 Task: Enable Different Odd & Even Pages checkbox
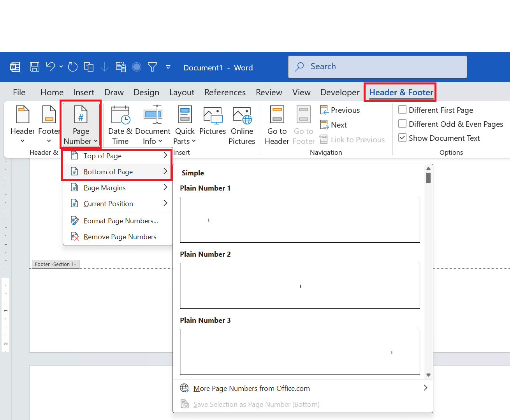pyautogui.click(x=403, y=124)
